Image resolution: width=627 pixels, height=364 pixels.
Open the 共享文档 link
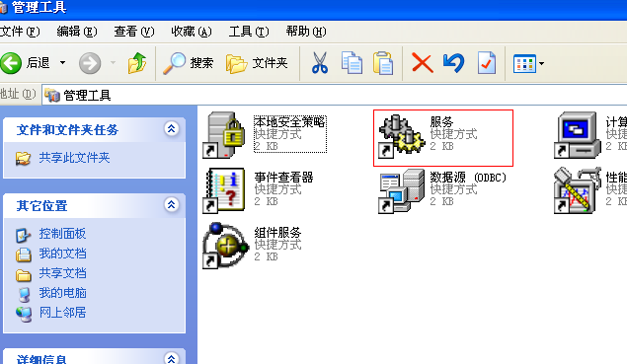coord(62,273)
